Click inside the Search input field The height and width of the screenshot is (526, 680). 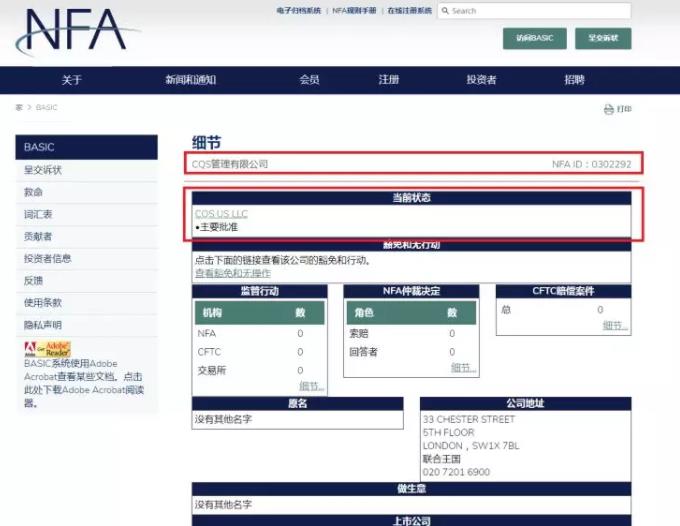coord(534,10)
